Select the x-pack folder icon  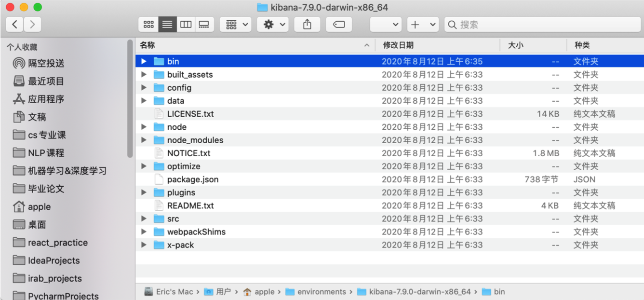tap(159, 245)
